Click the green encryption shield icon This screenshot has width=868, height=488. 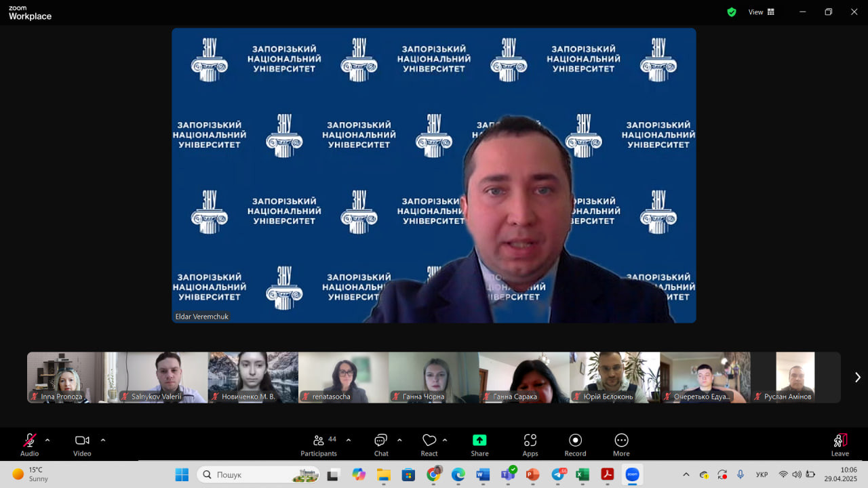[732, 12]
